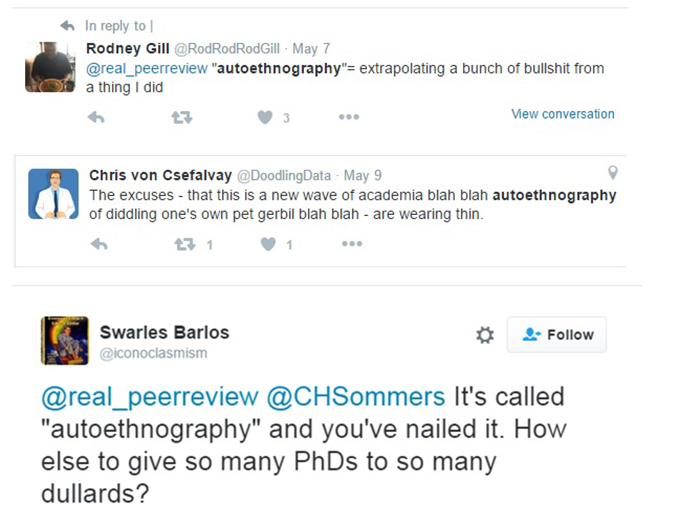This screenshot has height=524, width=680.
Task: Retweet Rodney Gill's autoethnography tweet
Action: click(x=181, y=117)
